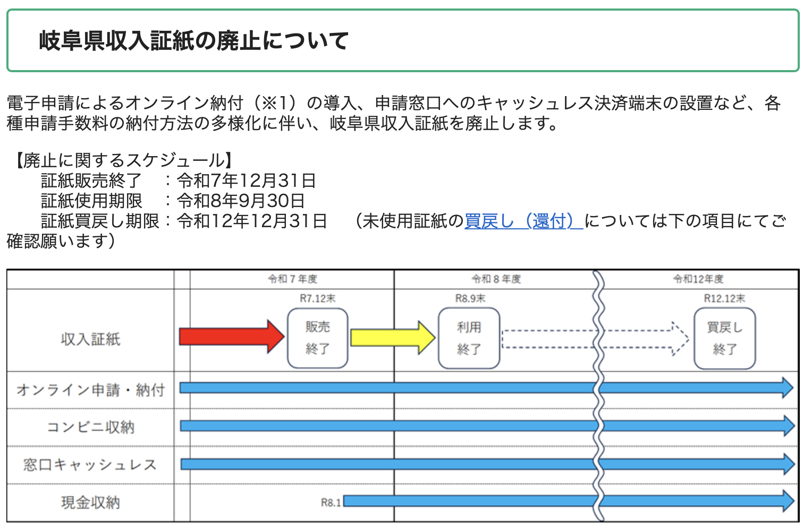
Task: Click the blue arrow in 窓口キャッシュレス row
Action: pos(487,465)
